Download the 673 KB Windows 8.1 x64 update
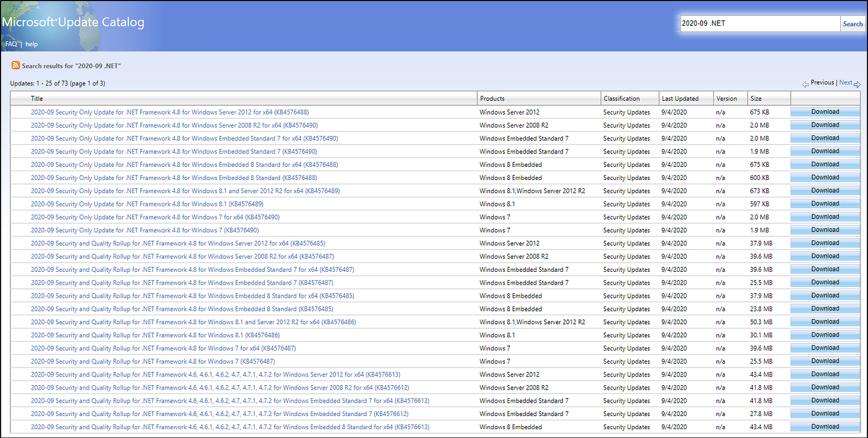 tap(825, 191)
